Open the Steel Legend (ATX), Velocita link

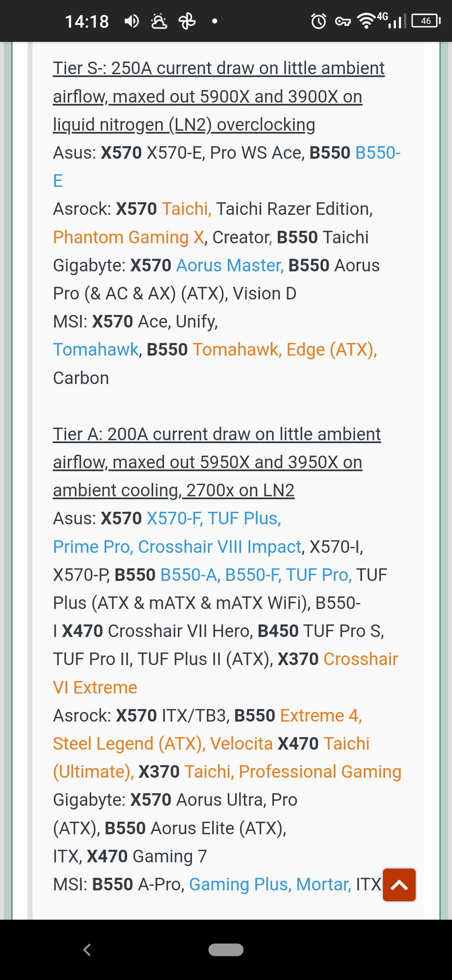pyautogui.click(x=163, y=744)
